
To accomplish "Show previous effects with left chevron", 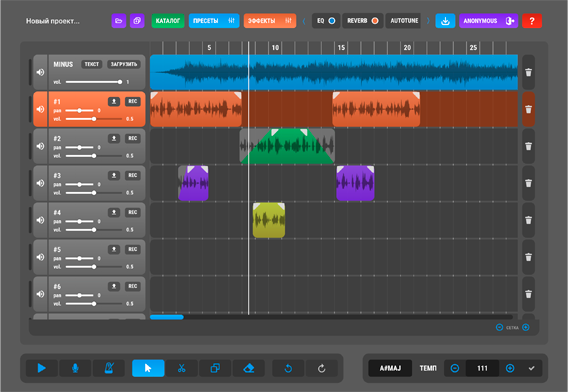I will [x=304, y=21].
